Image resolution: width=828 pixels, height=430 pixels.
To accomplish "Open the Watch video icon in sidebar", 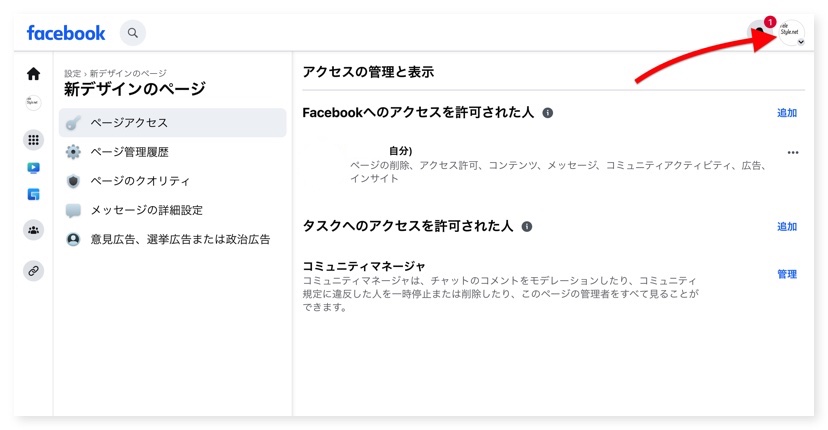I will (33, 168).
